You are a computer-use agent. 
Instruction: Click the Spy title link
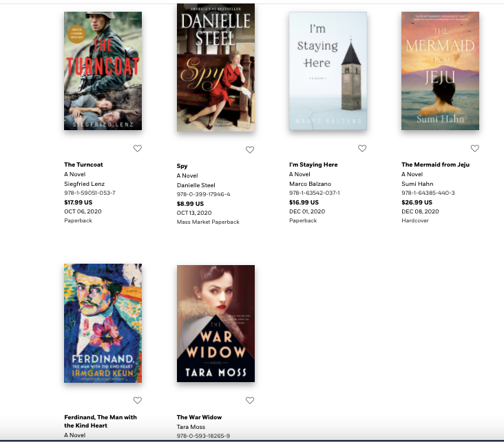tap(182, 166)
